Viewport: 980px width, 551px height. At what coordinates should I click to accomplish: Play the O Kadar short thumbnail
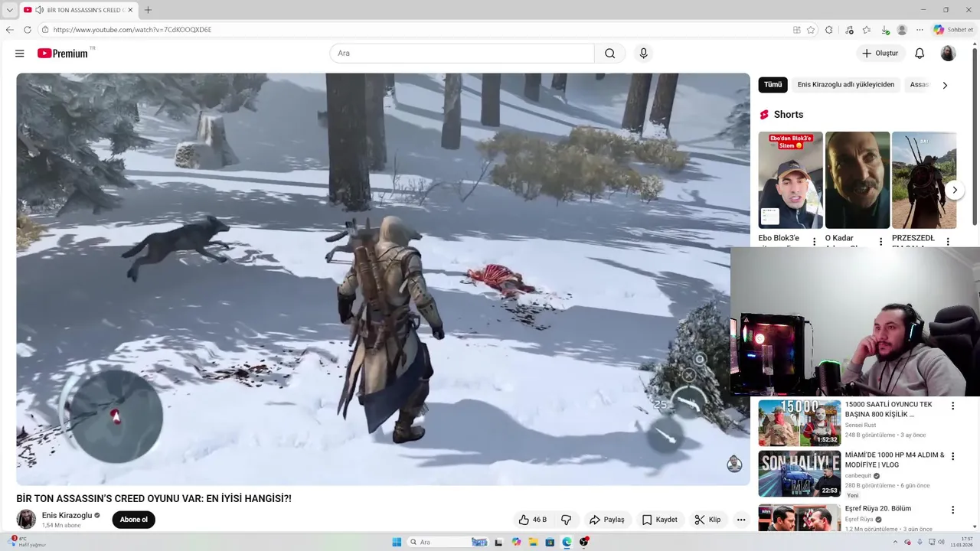coord(857,180)
